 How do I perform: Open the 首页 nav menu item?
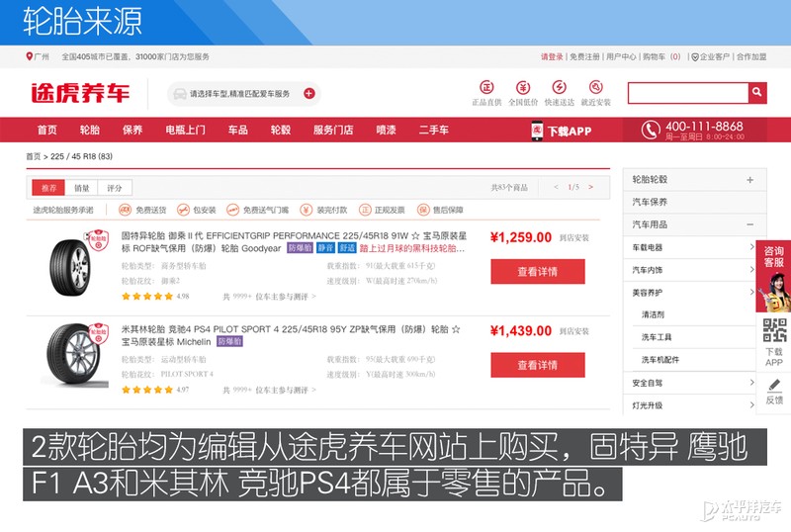click(46, 131)
